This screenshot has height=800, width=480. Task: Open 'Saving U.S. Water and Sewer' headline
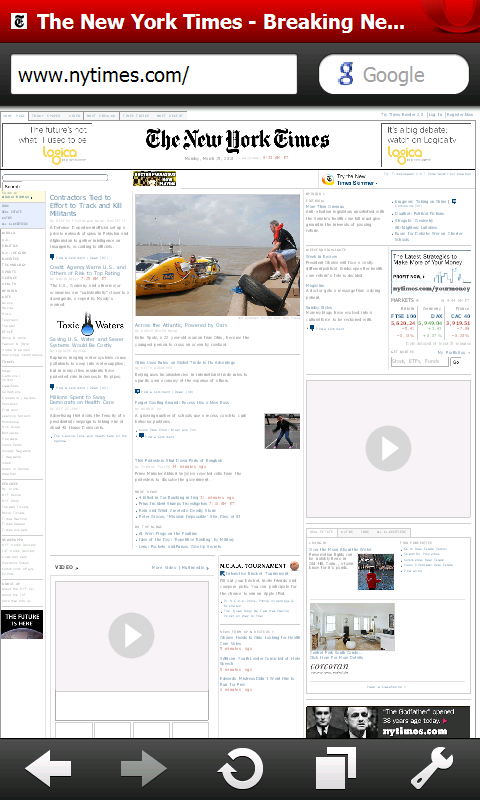coord(87,342)
